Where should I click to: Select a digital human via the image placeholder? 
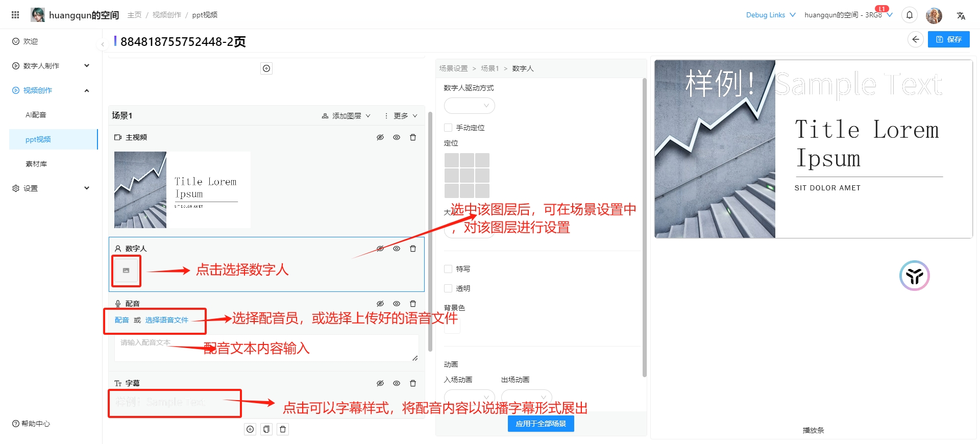pyautogui.click(x=126, y=270)
